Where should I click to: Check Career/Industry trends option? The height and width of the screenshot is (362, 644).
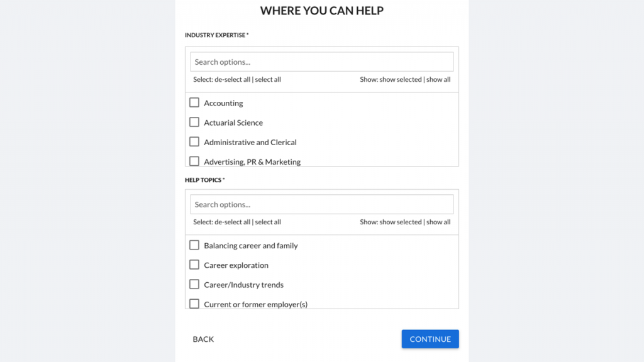(x=194, y=285)
